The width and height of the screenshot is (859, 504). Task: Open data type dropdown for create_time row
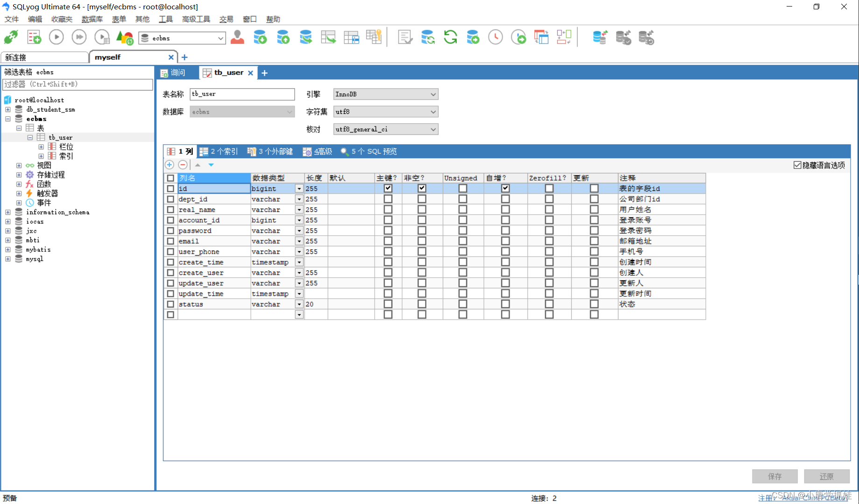coord(299,262)
